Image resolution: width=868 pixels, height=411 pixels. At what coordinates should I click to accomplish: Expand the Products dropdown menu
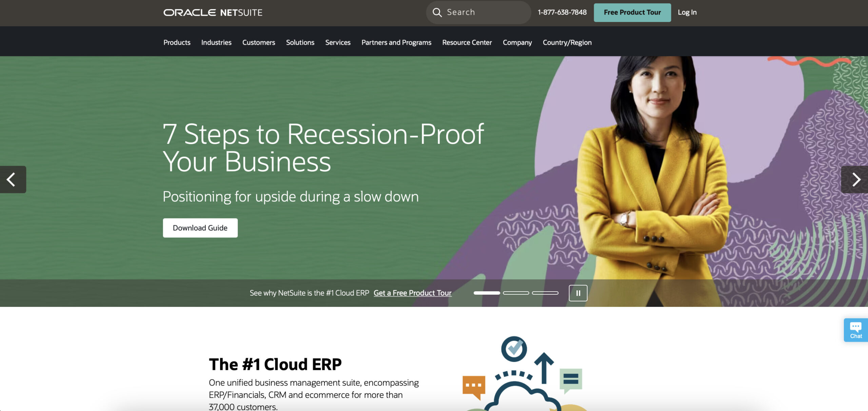pyautogui.click(x=177, y=42)
